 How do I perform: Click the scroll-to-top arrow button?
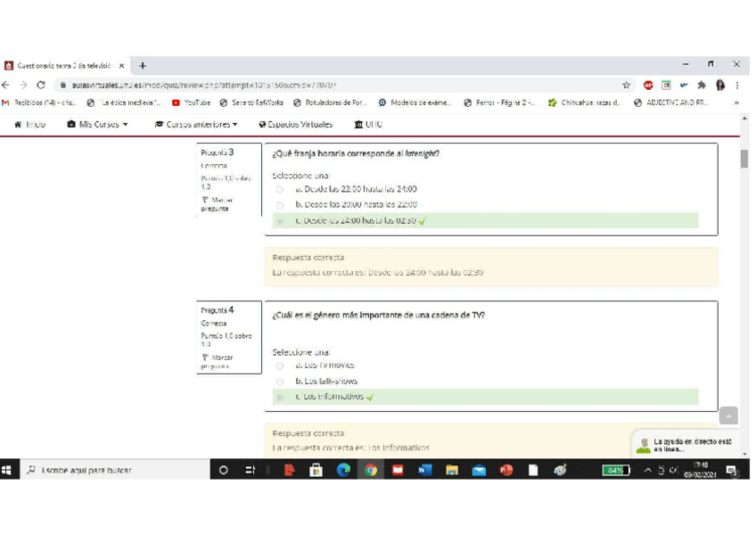click(728, 416)
